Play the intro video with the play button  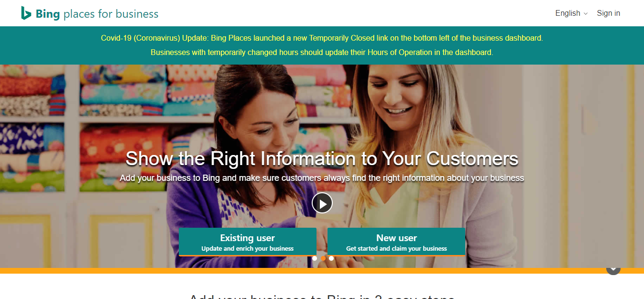tap(322, 203)
